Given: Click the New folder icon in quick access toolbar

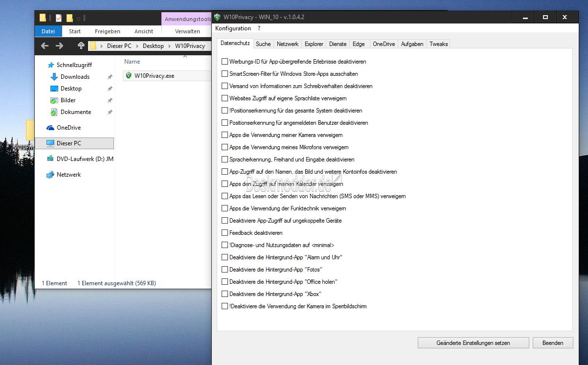Looking at the screenshot, I should (x=69, y=18).
